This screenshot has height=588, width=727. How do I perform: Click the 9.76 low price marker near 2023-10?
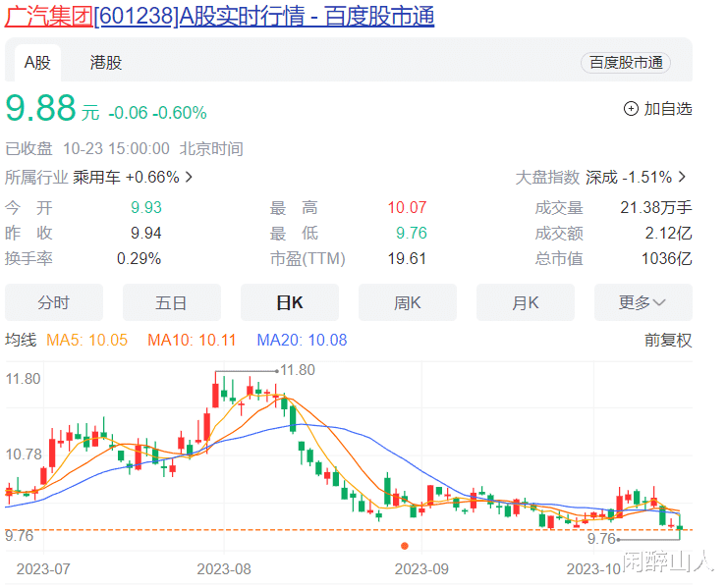click(x=601, y=538)
